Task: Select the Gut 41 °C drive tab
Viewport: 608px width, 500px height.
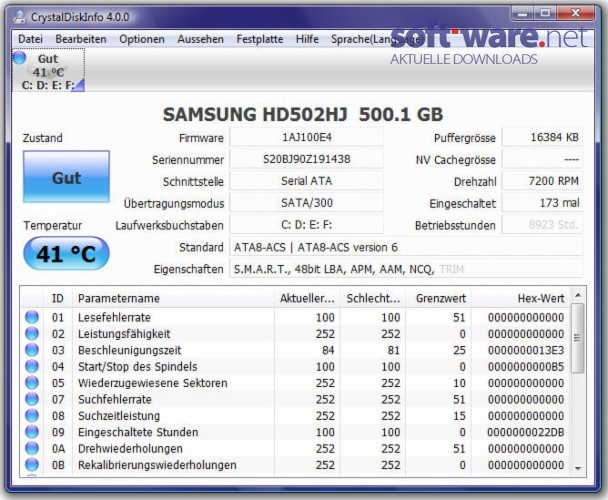Action: [48, 70]
